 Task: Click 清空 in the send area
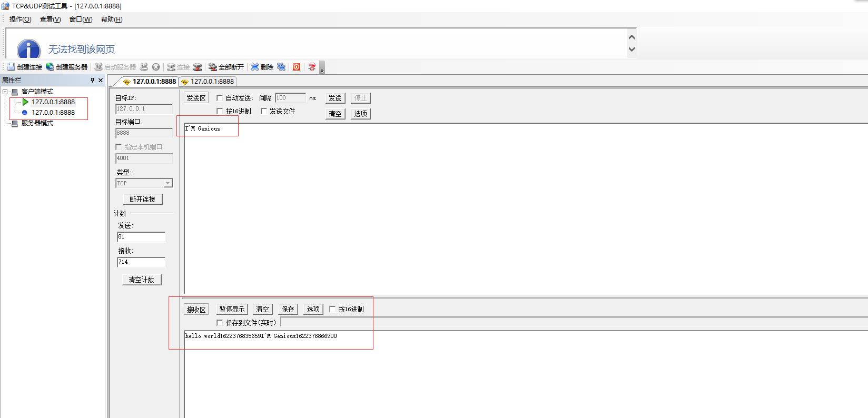point(335,114)
